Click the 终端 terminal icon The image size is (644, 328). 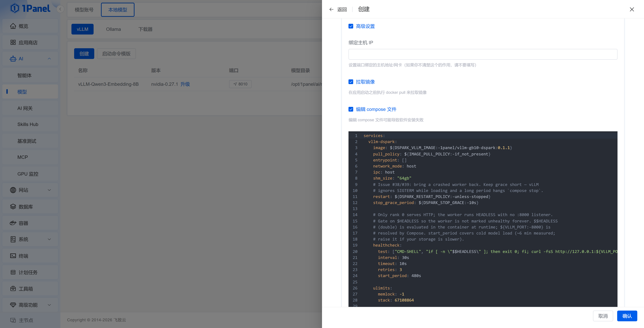[x=13, y=256]
